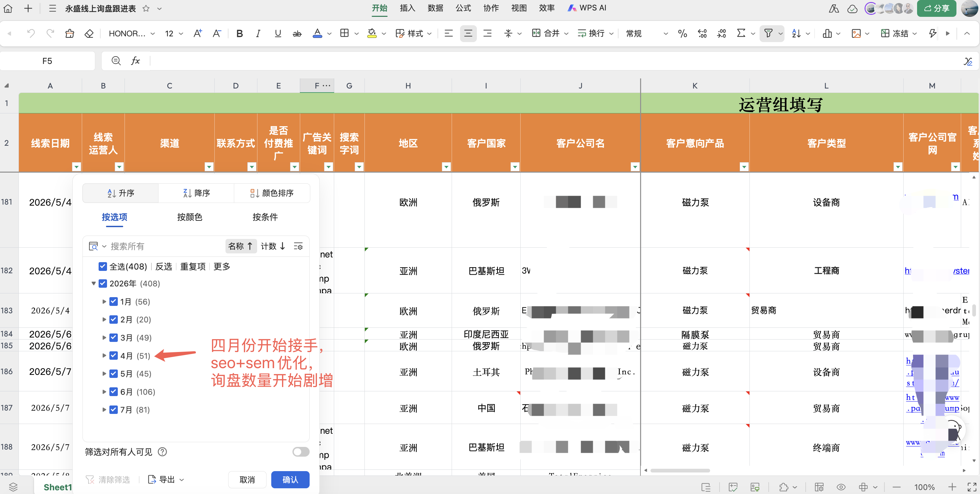Uncheck the 1月 (56) checkbox
This screenshot has width=980, height=494.
pos(113,302)
